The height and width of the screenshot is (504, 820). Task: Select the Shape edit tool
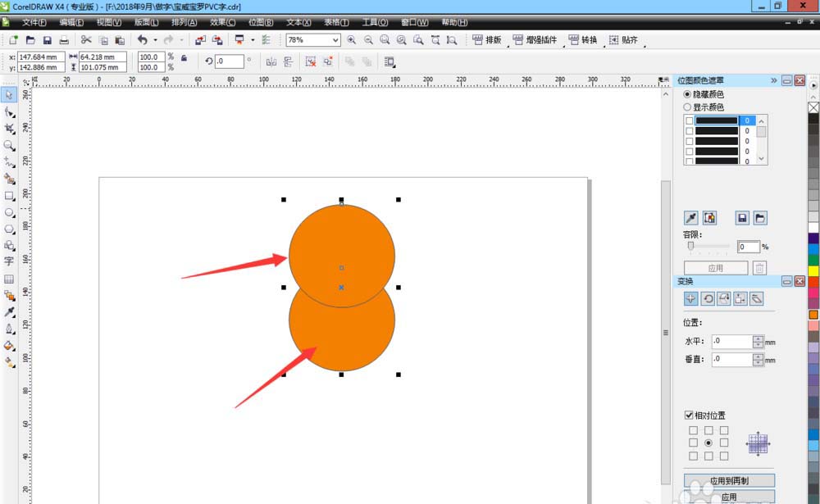coord(9,112)
